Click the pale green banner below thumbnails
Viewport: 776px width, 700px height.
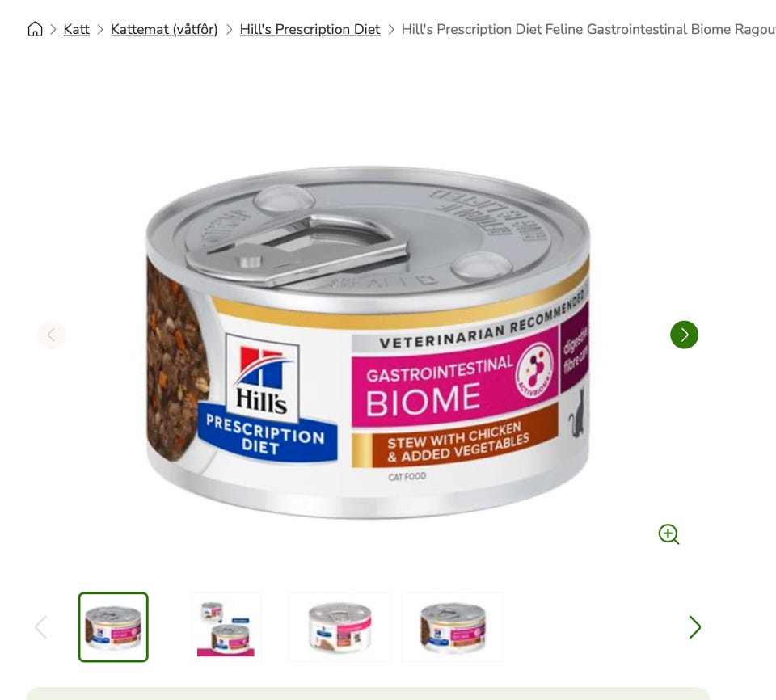point(369,694)
